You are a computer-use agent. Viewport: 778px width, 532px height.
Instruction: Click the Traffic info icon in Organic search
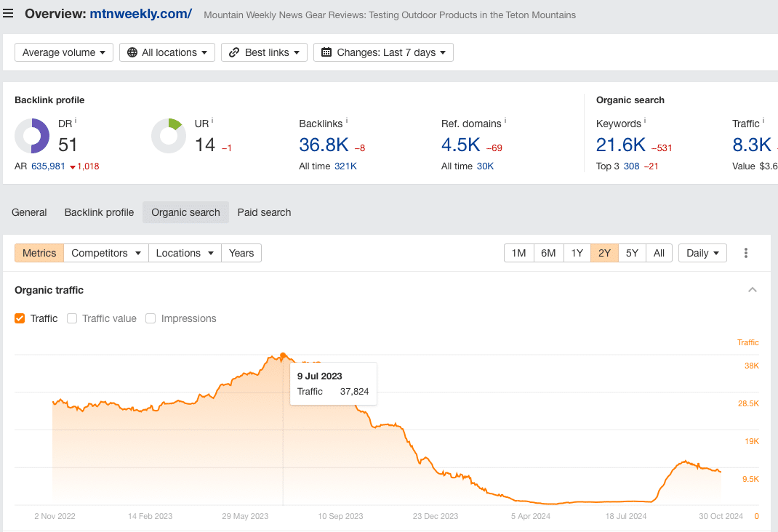(763, 121)
